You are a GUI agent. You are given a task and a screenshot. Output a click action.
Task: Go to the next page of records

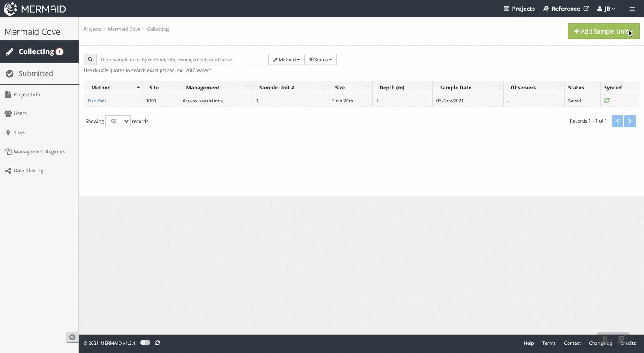click(x=630, y=121)
